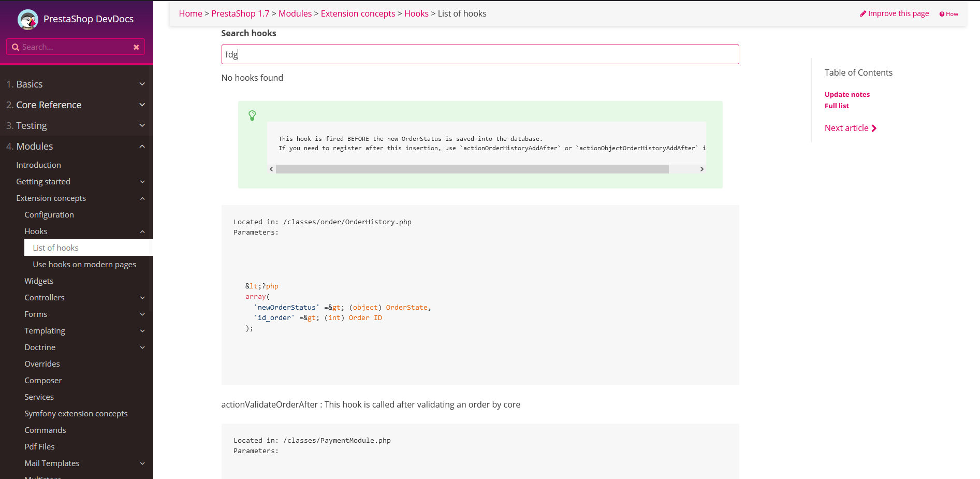Viewport: 980px width, 479px height.
Task: Expand the Basics section chevron
Action: click(x=142, y=84)
